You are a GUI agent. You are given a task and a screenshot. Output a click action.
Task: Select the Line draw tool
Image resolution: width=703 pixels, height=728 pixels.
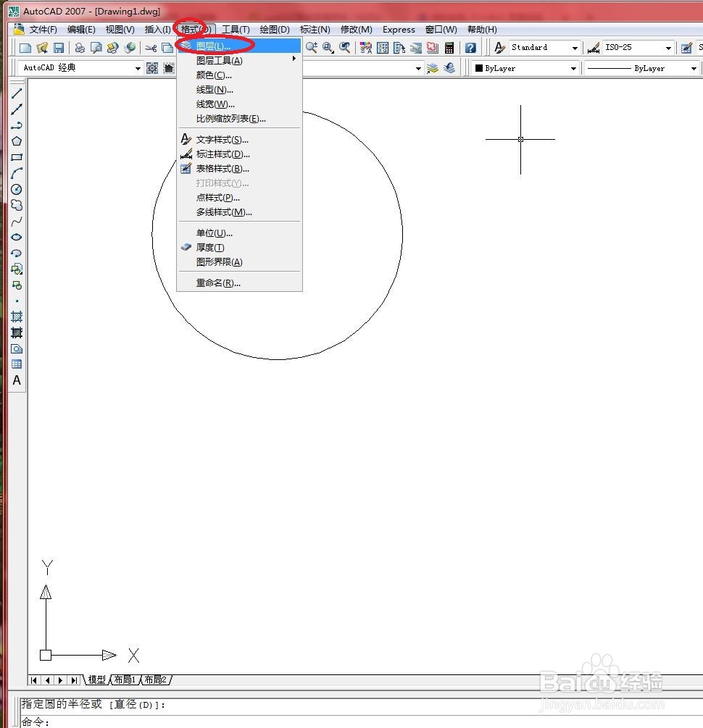pos(17,93)
